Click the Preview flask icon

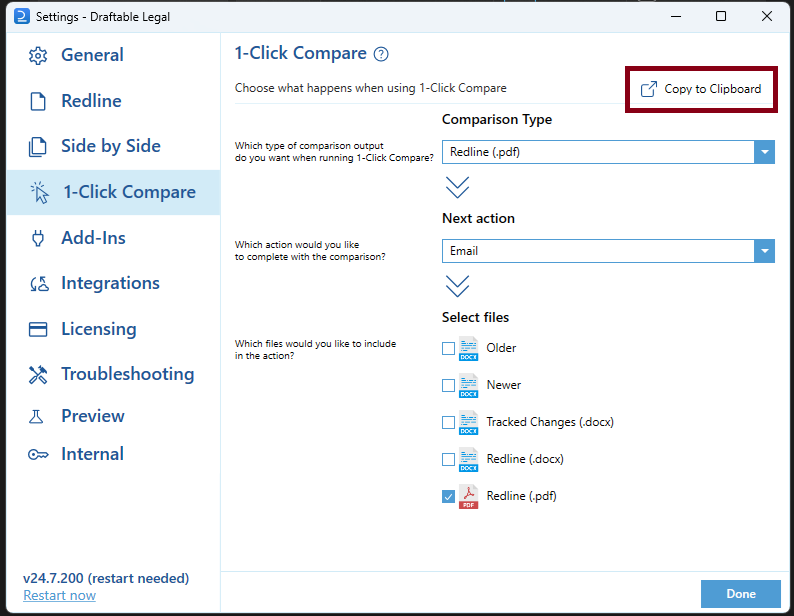coord(36,416)
